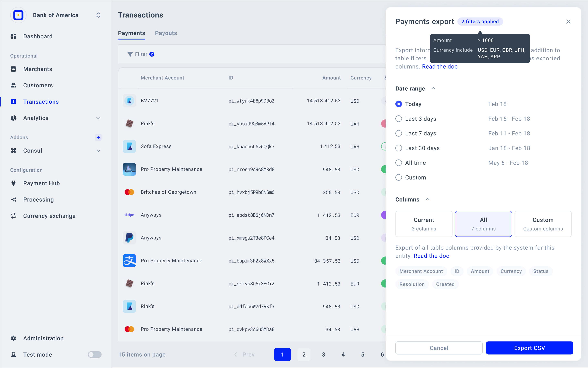Go to page 3
588x368 pixels.
pos(323,355)
